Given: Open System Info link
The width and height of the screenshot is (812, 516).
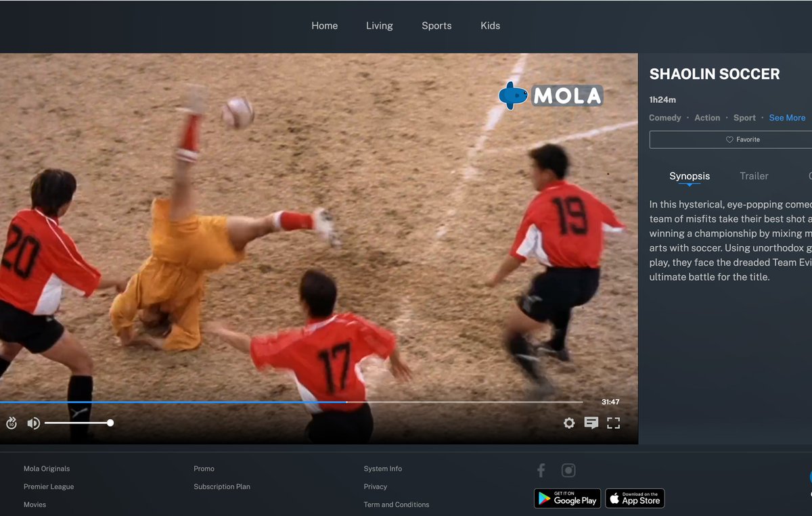Looking at the screenshot, I should pyautogui.click(x=383, y=469).
